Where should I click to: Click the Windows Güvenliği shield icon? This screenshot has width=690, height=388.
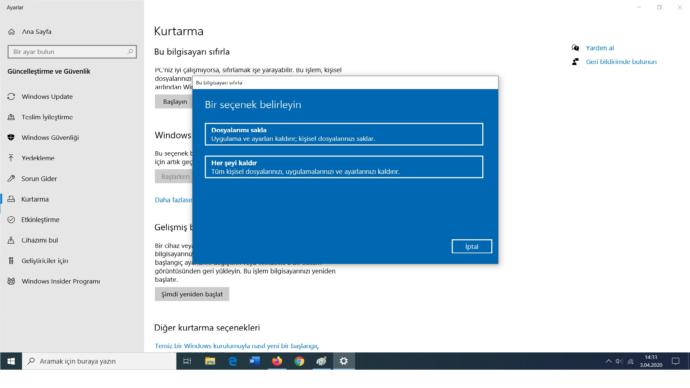point(11,137)
